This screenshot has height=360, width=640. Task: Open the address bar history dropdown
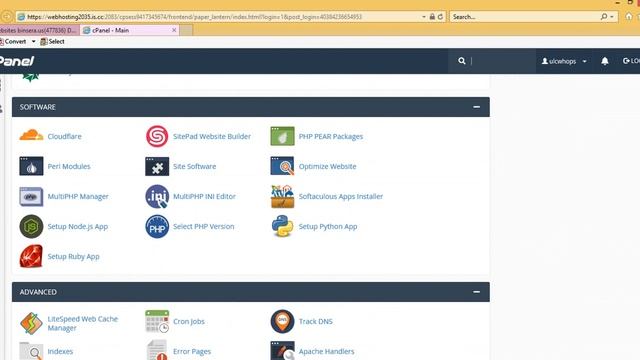pos(424,17)
